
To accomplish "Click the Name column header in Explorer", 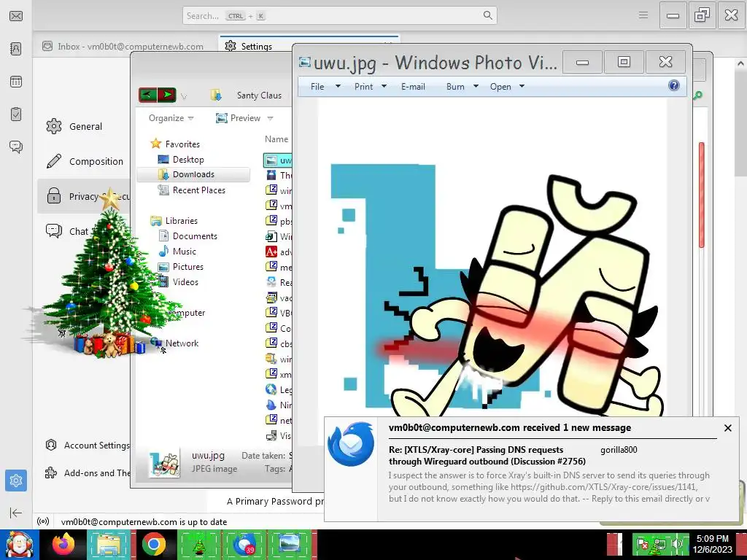I will pyautogui.click(x=276, y=139).
